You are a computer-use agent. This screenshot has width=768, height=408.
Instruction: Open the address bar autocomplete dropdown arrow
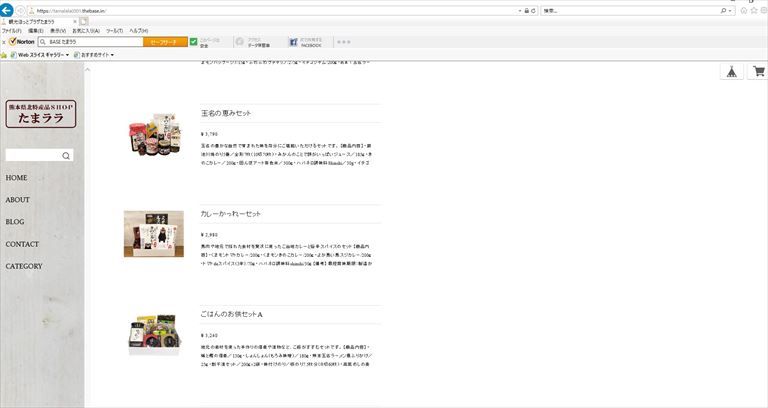click(x=520, y=10)
